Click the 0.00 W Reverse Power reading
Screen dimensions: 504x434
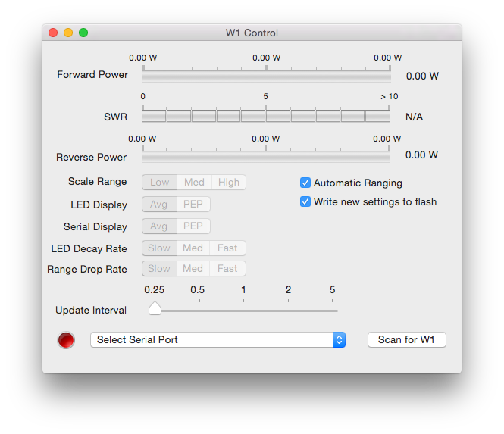(421, 155)
